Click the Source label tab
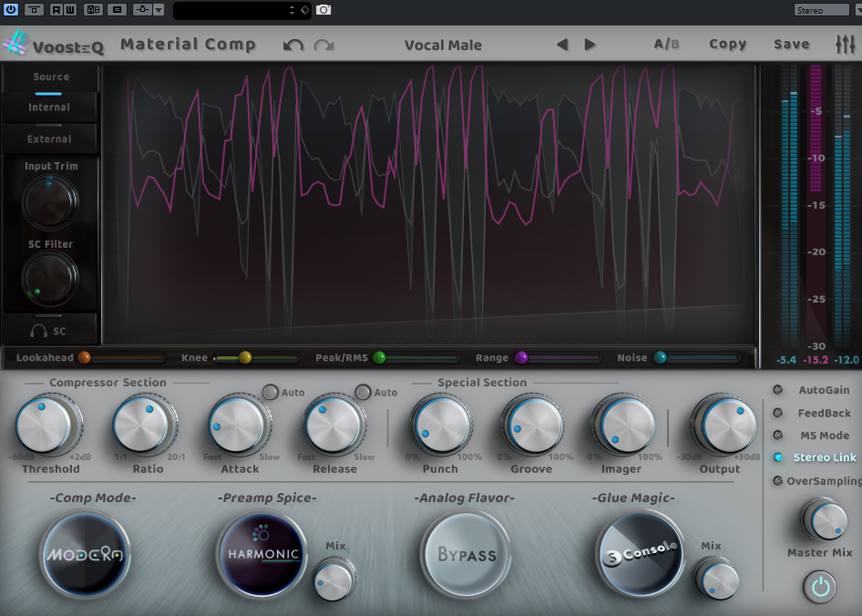This screenshot has width=862, height=616. pos(51,77)
